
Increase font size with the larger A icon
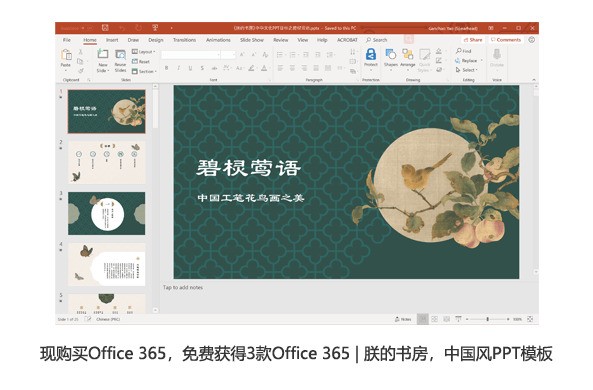coord(242,55)
